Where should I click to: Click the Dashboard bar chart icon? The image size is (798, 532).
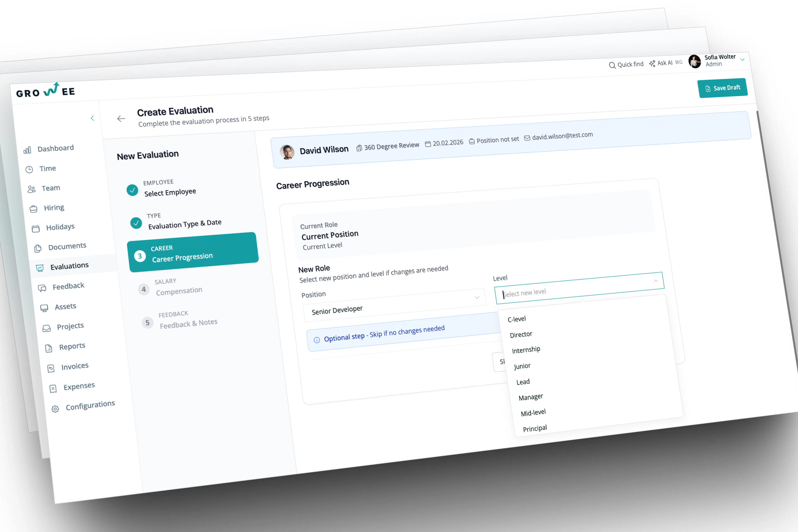click(27, 150)
